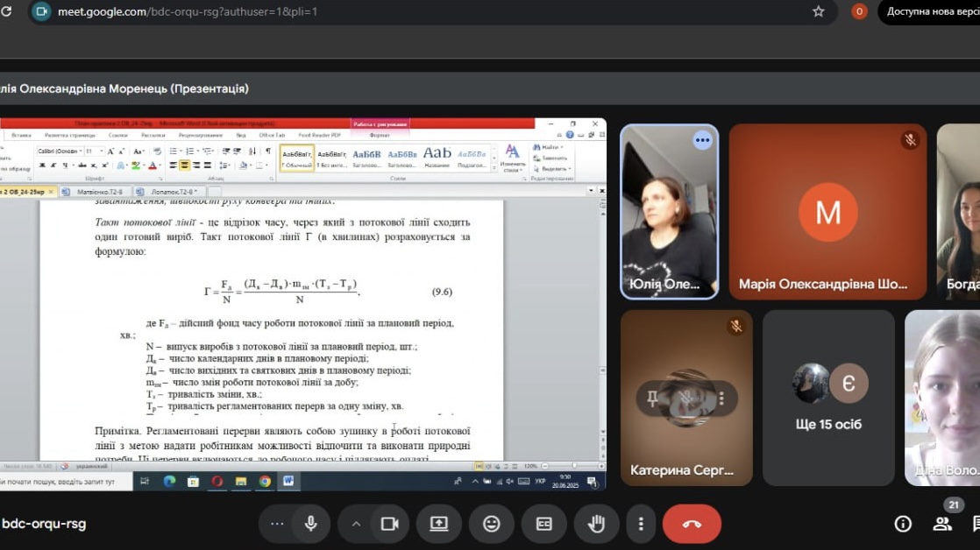Open more options three-dot menu in call bar
This screenshot has width=980, height=550.
pos(641,524)
